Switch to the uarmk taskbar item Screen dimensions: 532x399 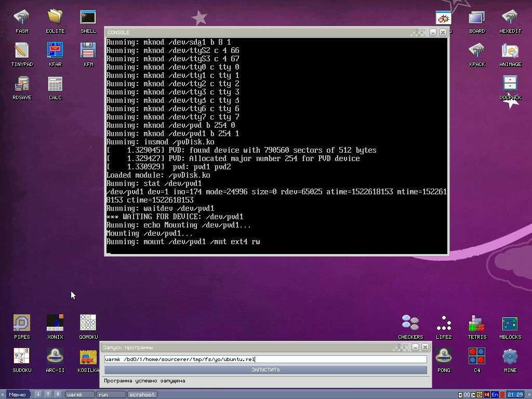79,394
